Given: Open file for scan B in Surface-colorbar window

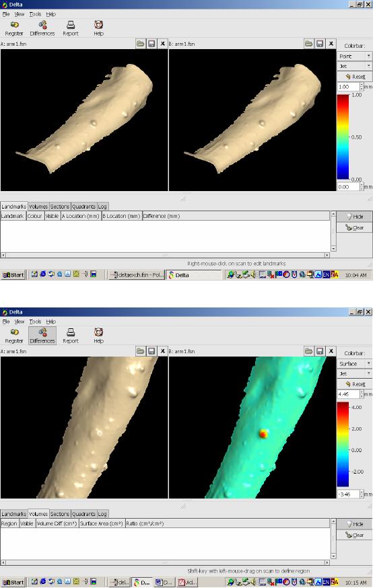Looking at the screenshot, I should 308,351.
